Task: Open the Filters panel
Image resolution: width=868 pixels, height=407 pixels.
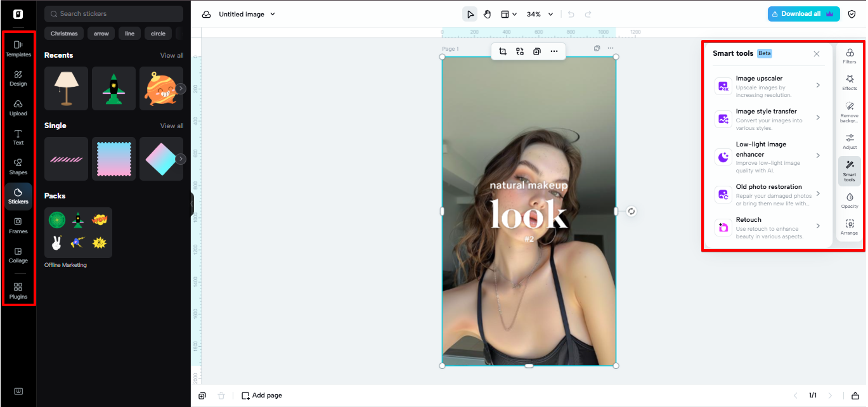Action: coord(849,55)
